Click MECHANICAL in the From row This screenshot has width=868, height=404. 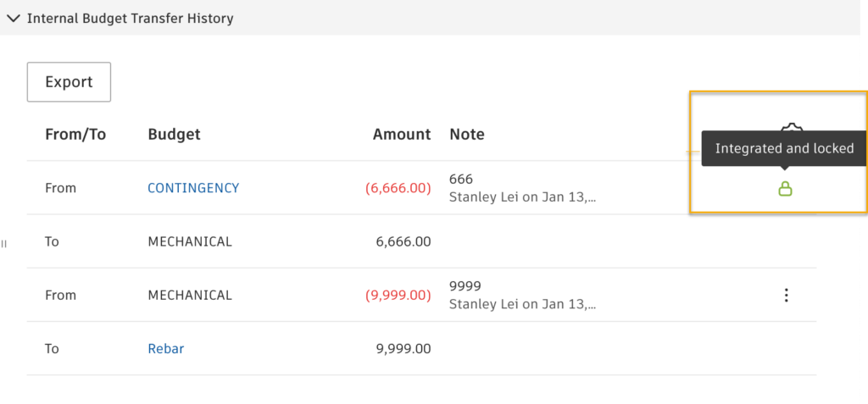point(190,296)
